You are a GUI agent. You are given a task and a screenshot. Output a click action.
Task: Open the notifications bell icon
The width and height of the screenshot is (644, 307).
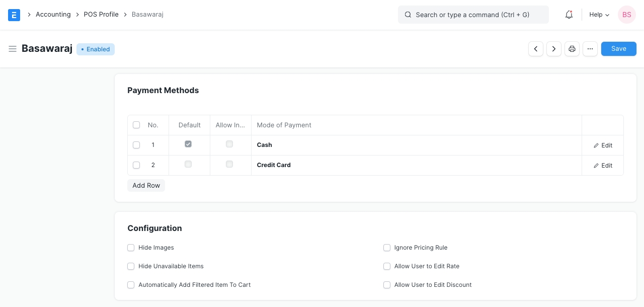click(x=569, y=15)
